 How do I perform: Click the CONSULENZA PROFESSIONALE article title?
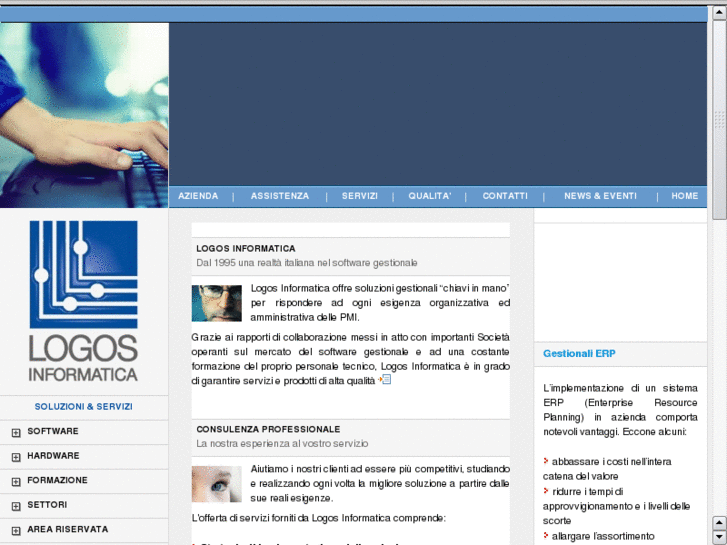[268, 430]
